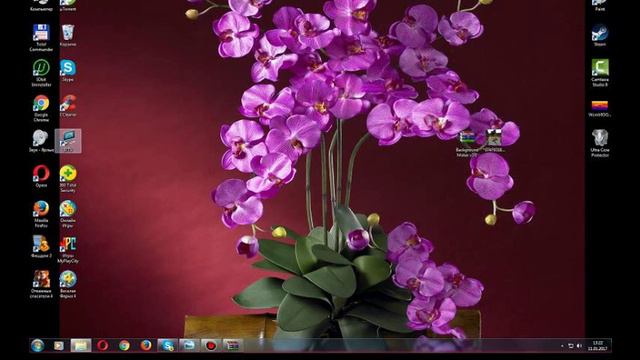This screenshot has width=640, height=360.
Task: Click the uTorrent label at desktop top
Action: [68, 9]
